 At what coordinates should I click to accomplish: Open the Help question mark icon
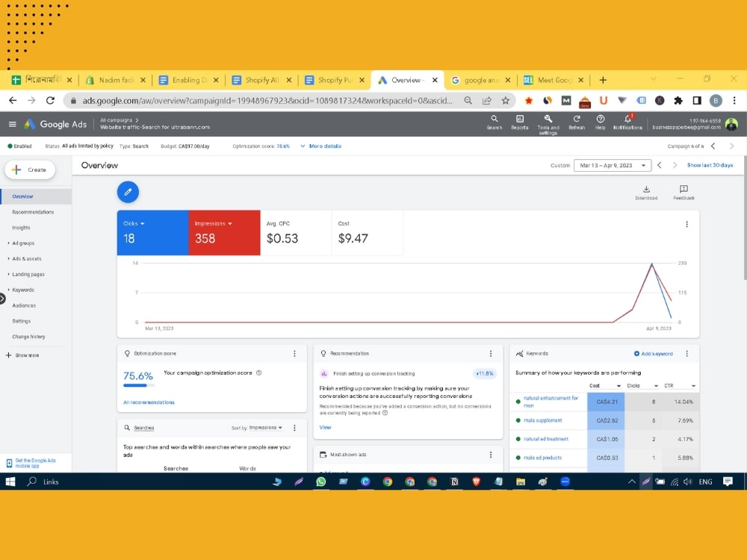pyautogui.click(x=601, y=122)
